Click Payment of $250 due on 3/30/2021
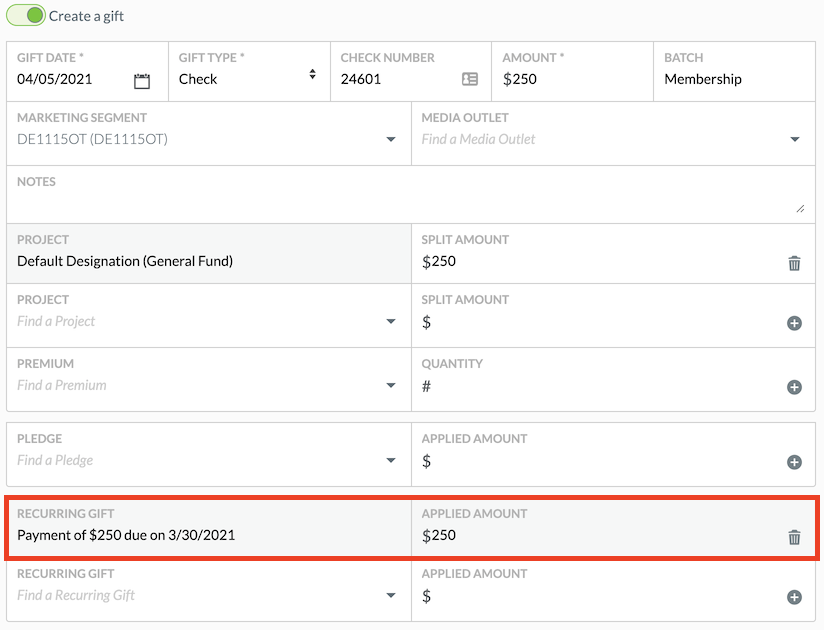The height and width of the screenshot is (630, 824). 126,535
